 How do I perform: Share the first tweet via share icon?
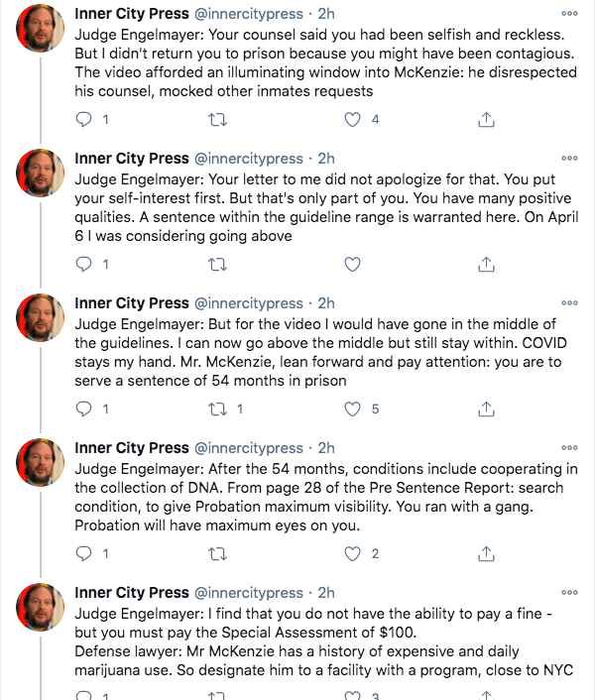pos(486,120)
